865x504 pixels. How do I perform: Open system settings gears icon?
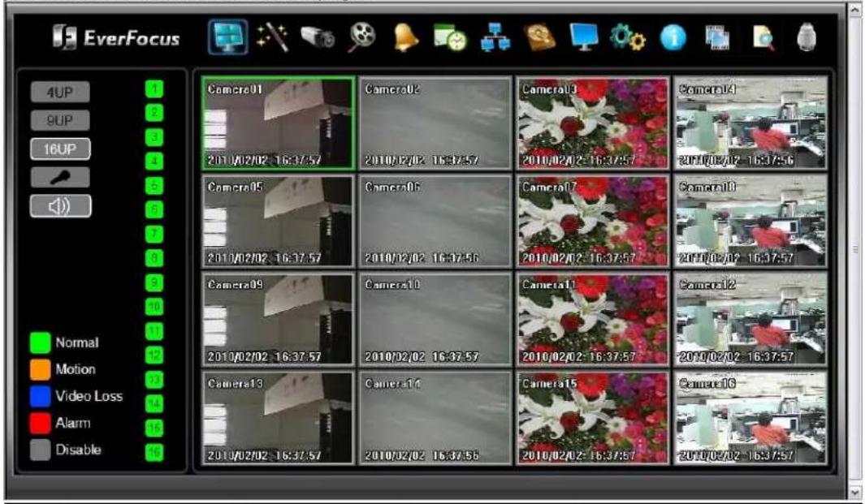point(628,37)
